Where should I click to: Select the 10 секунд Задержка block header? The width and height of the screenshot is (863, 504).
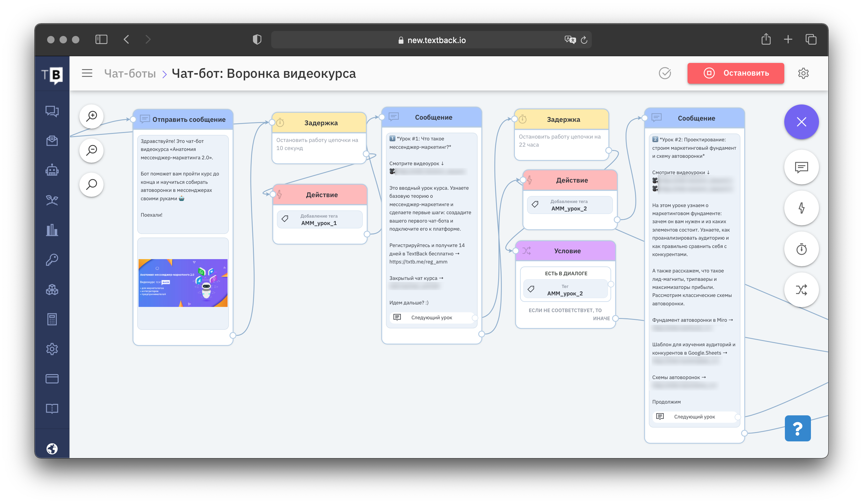[x=319, y=122]
